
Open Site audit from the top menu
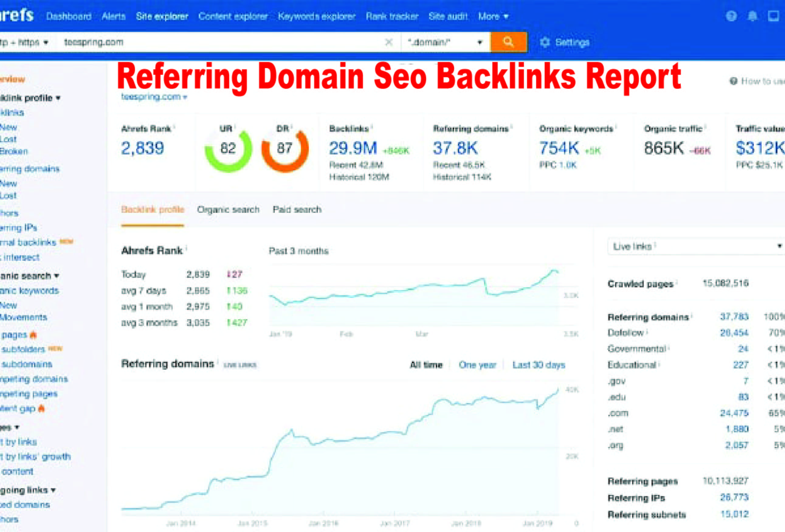[448, 16]
